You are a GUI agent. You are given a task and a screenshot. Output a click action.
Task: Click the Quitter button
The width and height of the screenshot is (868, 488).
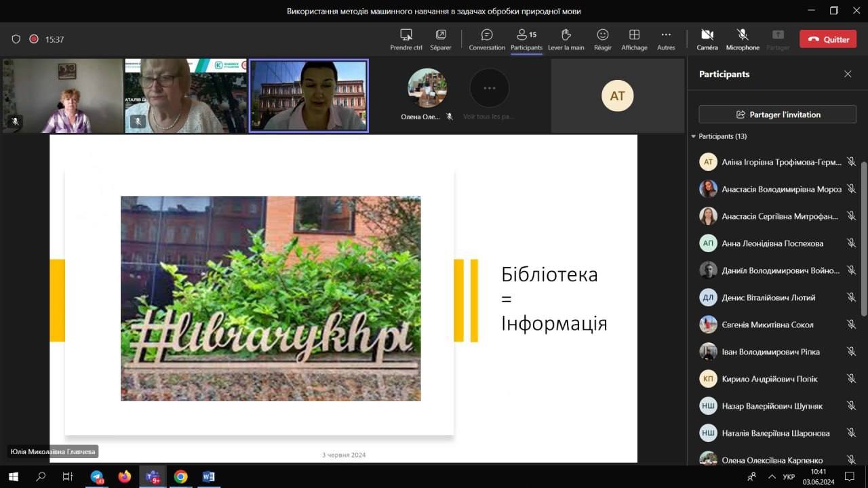tap(828, 39)
